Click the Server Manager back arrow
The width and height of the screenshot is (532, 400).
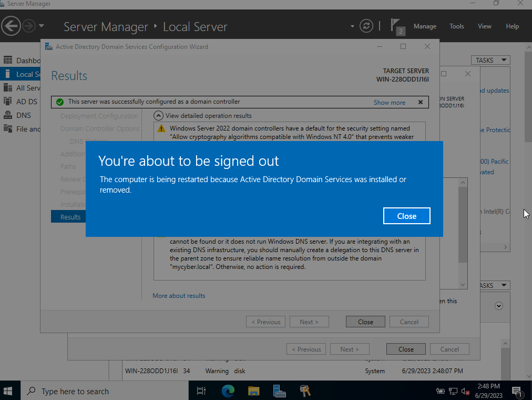coord(11,26)
